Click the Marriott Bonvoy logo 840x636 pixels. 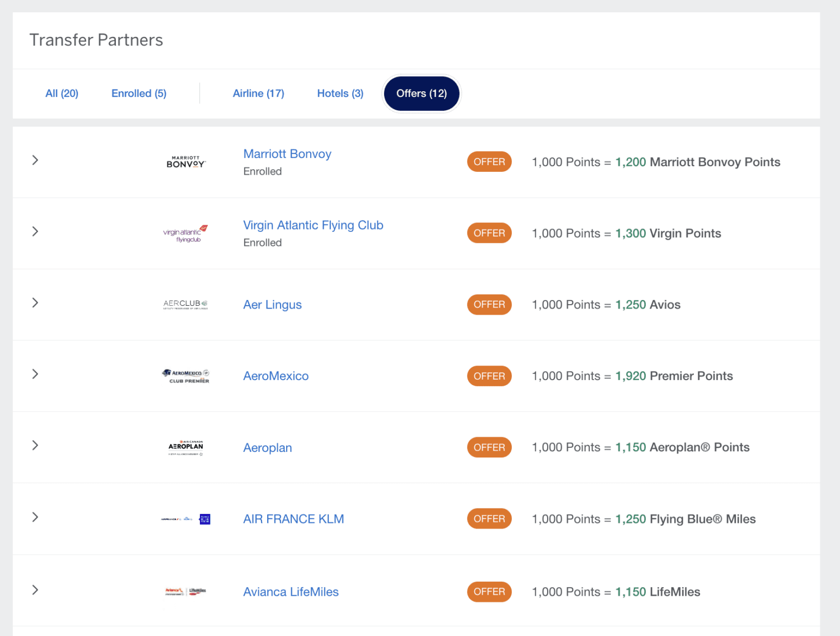186,162
